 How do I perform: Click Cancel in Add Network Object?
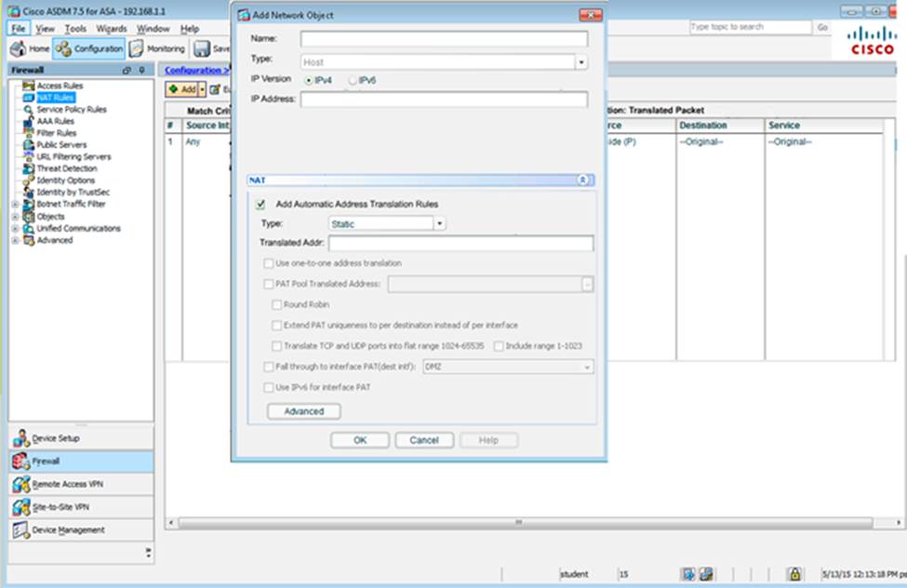click(x=424, y=440)
